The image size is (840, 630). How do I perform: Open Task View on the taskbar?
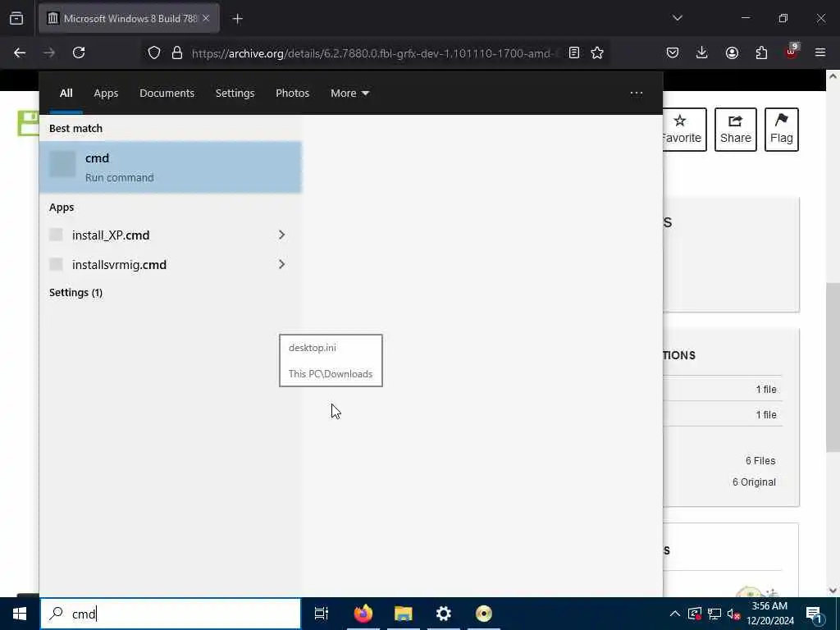322,614
